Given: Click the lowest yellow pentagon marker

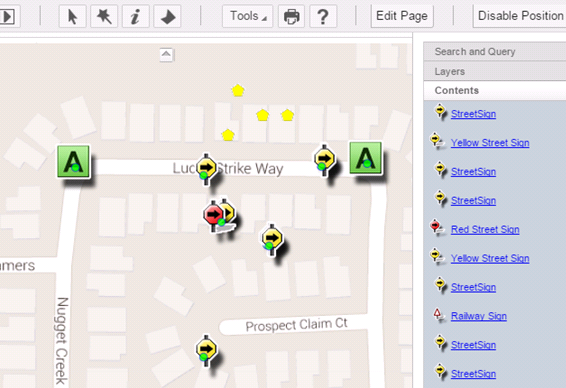Looking at the screenshot, I should (228, 135).
